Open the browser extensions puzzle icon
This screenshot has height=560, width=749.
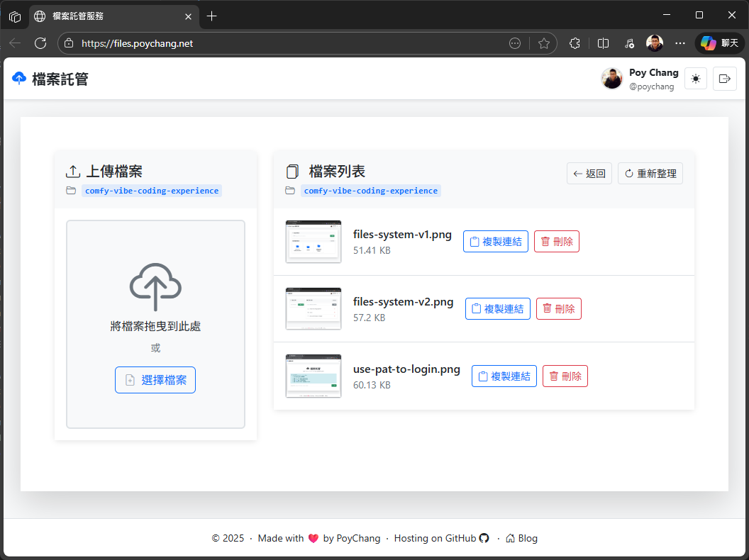(575, 43)
